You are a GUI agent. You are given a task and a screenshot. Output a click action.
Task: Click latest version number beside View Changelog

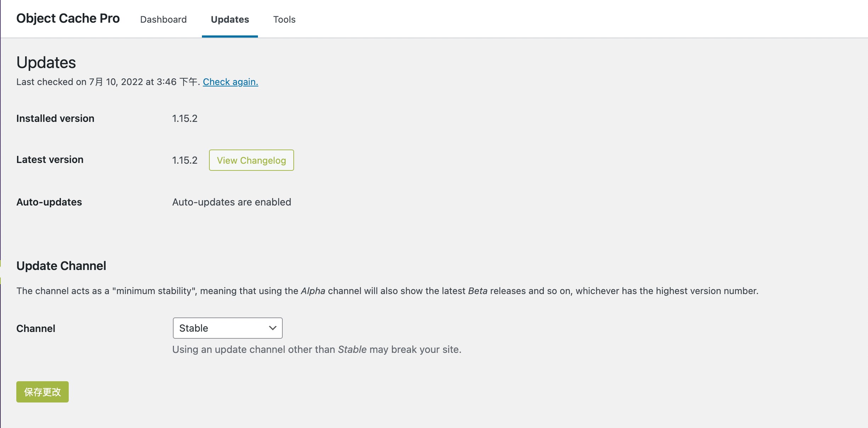coord(185,160)
